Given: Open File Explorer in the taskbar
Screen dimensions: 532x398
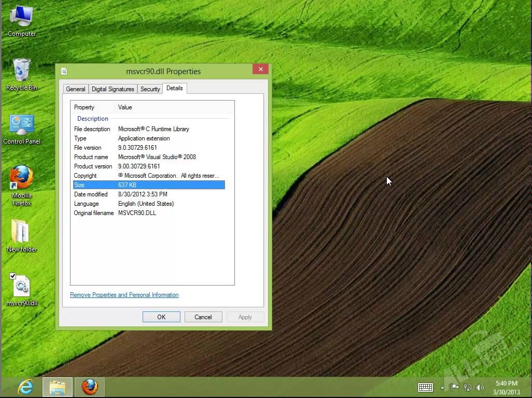Looking at the screenshot, I should tap(58, 387).
